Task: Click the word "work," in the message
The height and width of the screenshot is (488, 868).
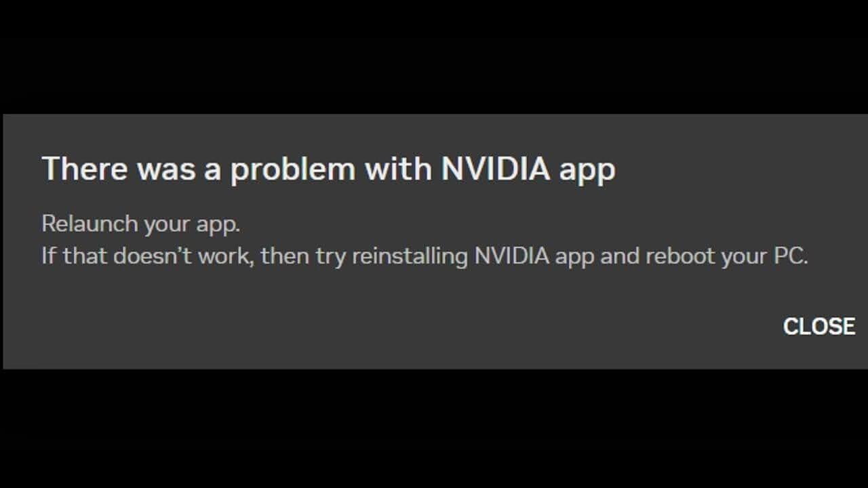Action: pos(226,257)
